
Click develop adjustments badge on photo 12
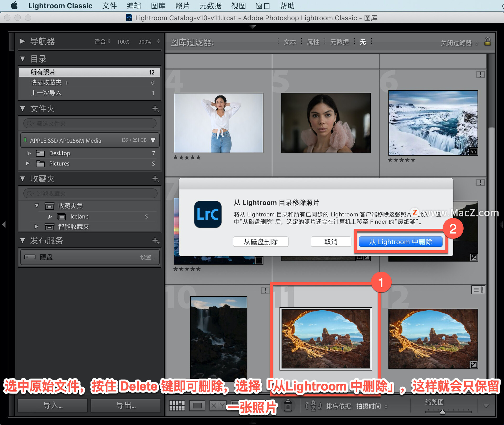tap(474, 365)
